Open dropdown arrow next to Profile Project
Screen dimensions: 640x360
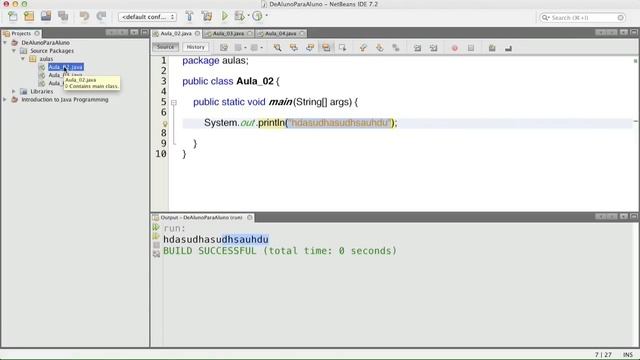point(267,16)
